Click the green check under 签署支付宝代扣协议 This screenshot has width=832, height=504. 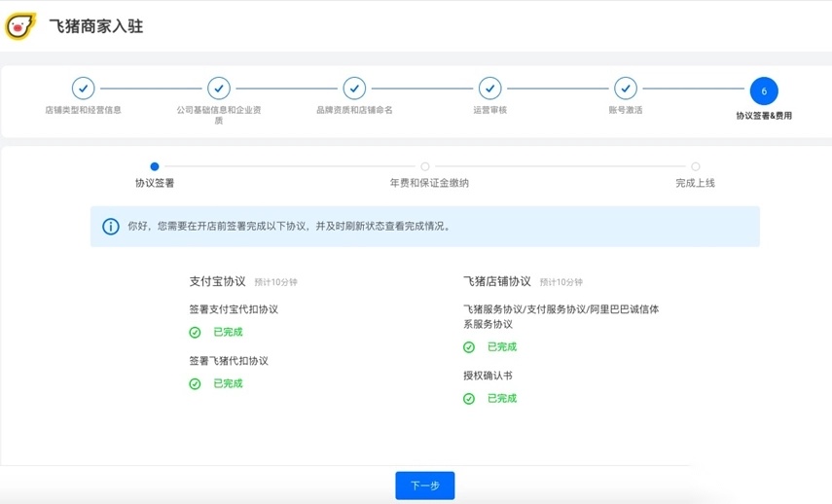195,332
